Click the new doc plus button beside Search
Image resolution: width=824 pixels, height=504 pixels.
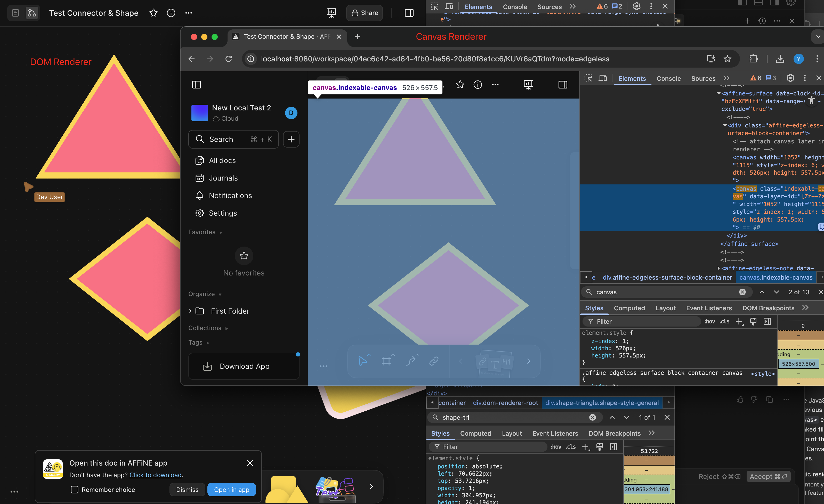[x=291, y=139]
